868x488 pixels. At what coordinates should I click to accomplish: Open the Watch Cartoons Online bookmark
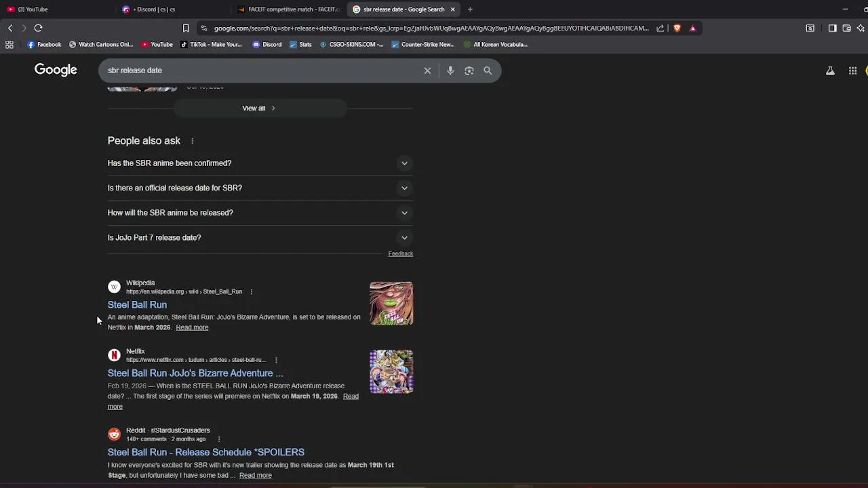[x=101, y=45]
